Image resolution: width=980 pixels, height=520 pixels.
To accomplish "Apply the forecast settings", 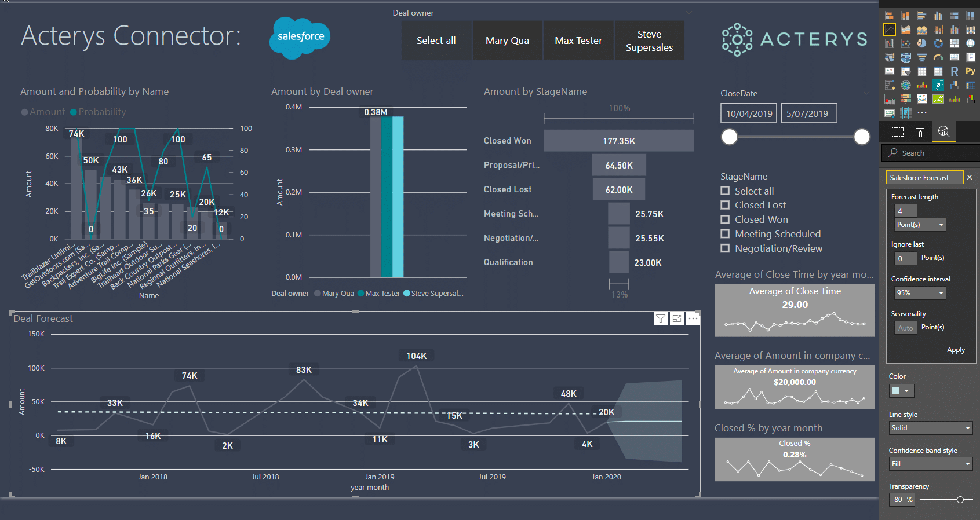I will pos(956,350).
